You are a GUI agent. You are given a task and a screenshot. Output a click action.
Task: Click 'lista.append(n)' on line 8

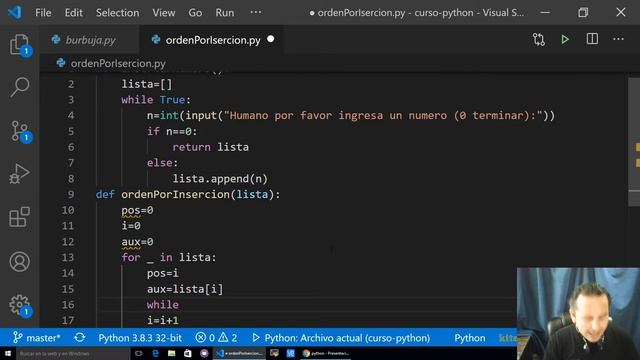(x=220, y=179)
